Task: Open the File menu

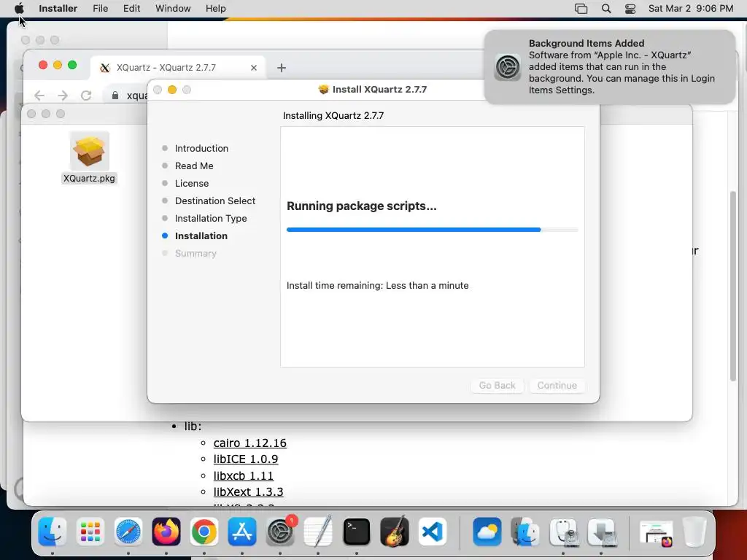Action: [x=100, y=9]
